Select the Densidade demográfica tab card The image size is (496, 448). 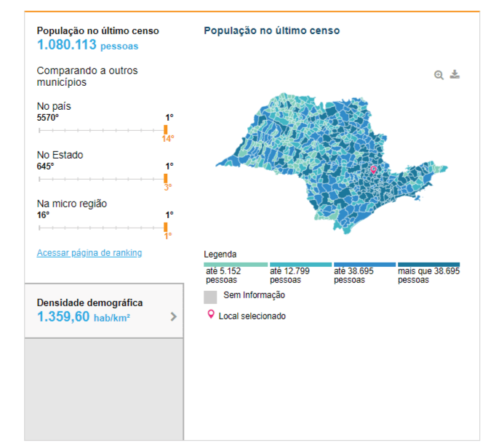pos(104,311)
